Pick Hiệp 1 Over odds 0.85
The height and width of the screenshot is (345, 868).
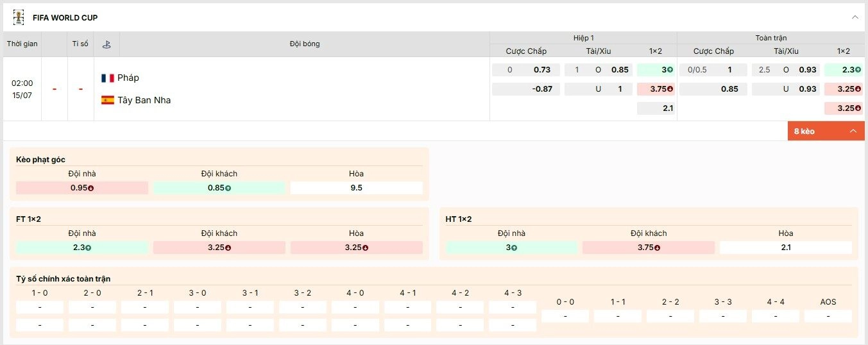point(599,70)
